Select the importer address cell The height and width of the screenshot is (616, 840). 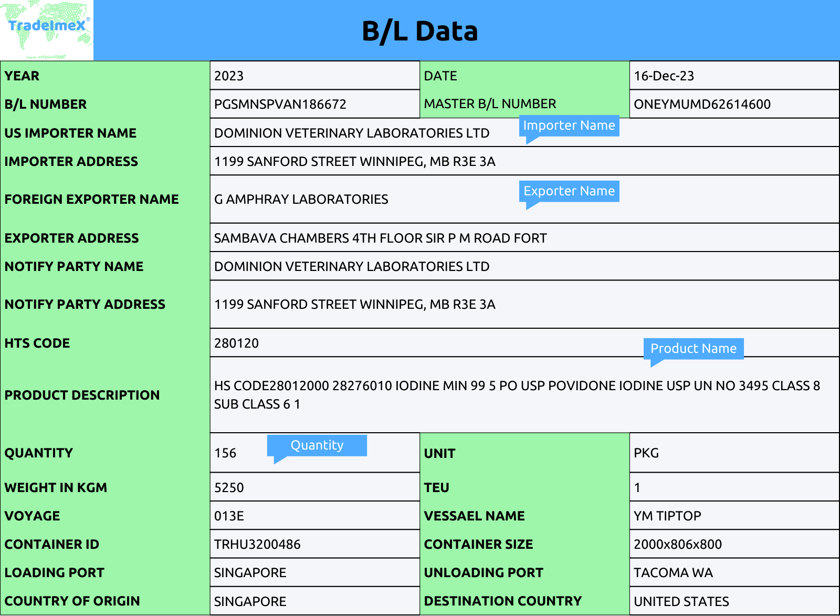pos(524,161)
